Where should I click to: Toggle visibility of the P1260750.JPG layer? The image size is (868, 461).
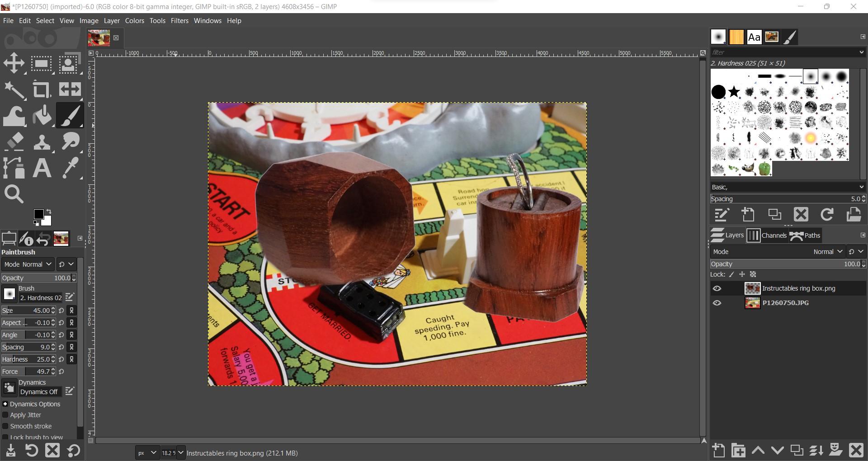click(x=717, y=302)
